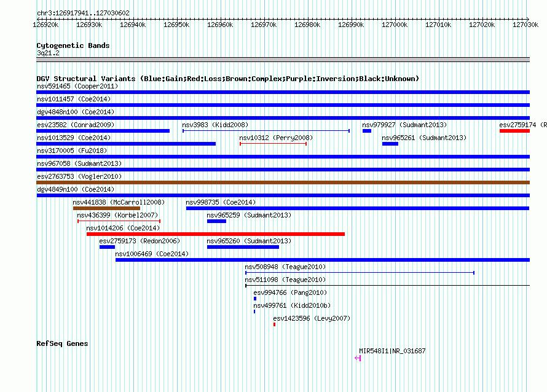Image resolution: width=547 pixels, height=392 pixels.
Task: Click the DGV Structural Variants track heading
Action: 228,79
